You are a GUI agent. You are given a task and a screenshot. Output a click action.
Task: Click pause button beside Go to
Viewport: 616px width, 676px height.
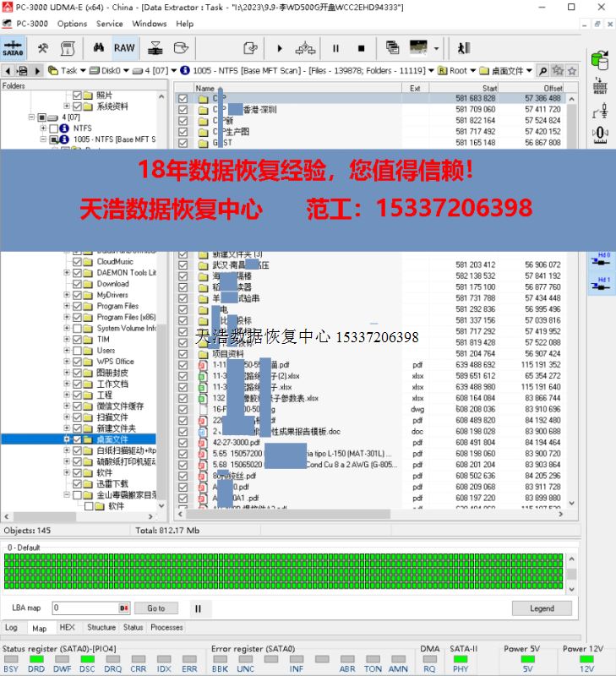pyautogui.click(x=198, y=608)
